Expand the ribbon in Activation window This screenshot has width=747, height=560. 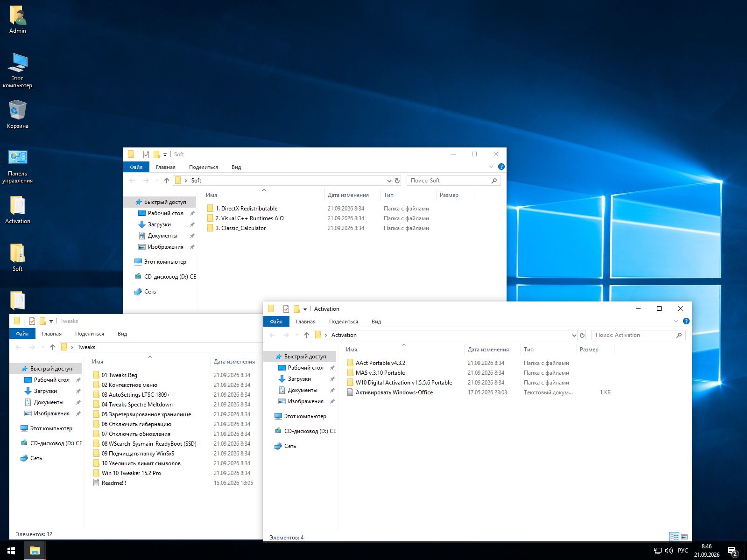676,321
